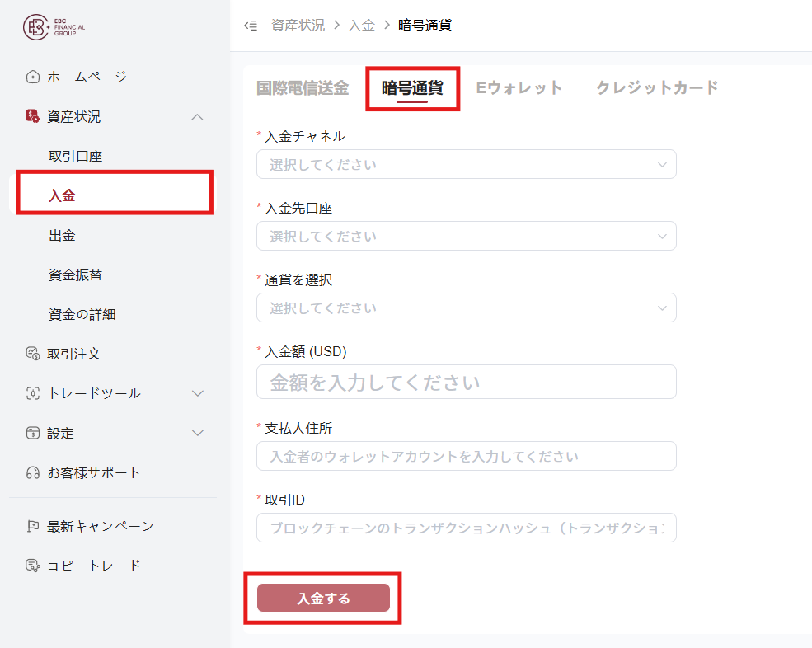812x648 pixels.
Task: Open the 入金先口座 dropdown
Action: pyautogui.click(x=466, y=236)
